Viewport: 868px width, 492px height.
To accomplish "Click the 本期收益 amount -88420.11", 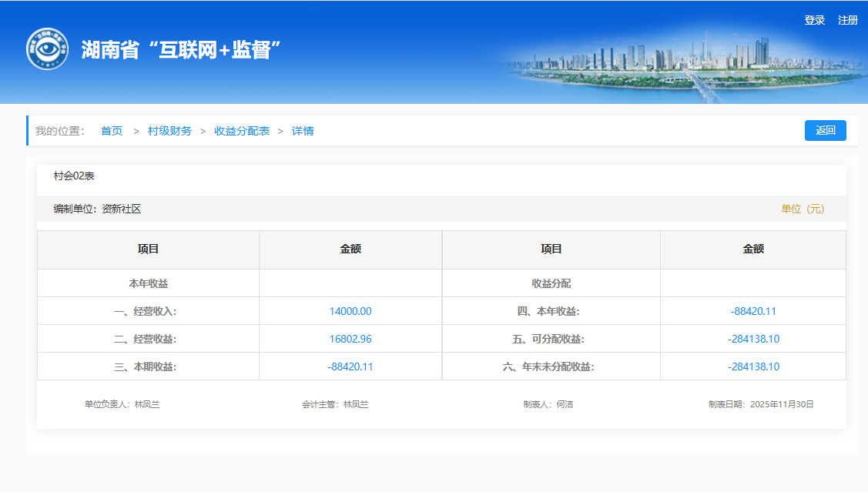I will tap(350, 366).
